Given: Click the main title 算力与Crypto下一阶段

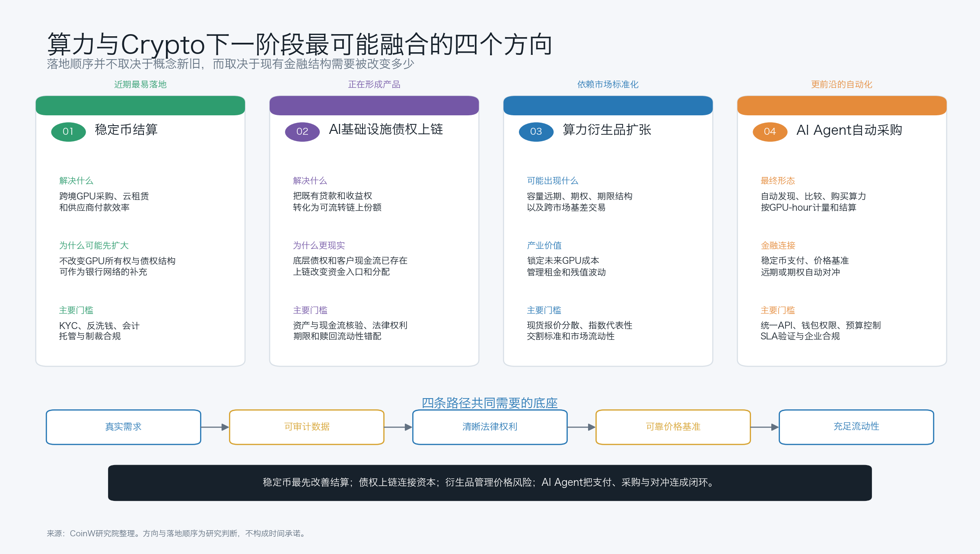Looking at the screenshot, I should (299, 44).
